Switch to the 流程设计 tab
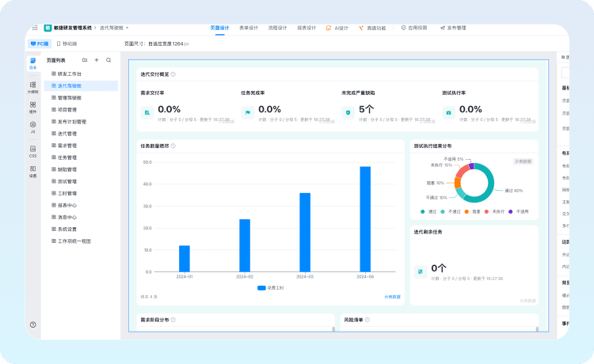Viewport: 594px width, 364px height. coord(278,28)
